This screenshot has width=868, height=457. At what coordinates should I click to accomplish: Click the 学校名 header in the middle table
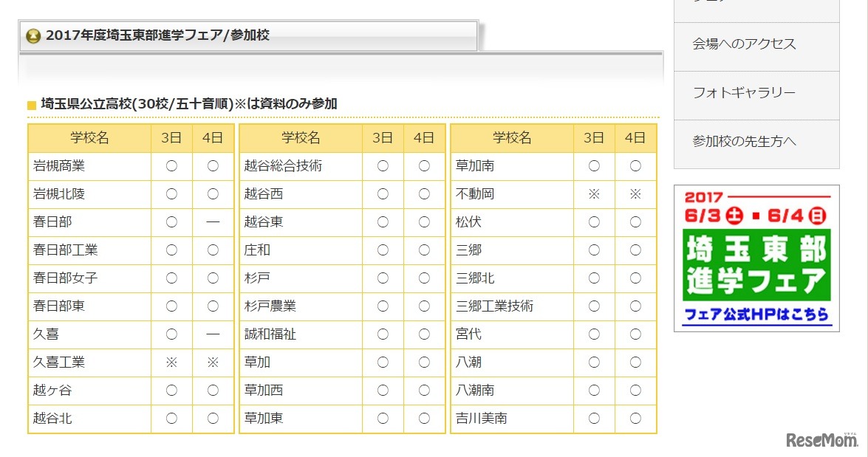tap(301, 138)
